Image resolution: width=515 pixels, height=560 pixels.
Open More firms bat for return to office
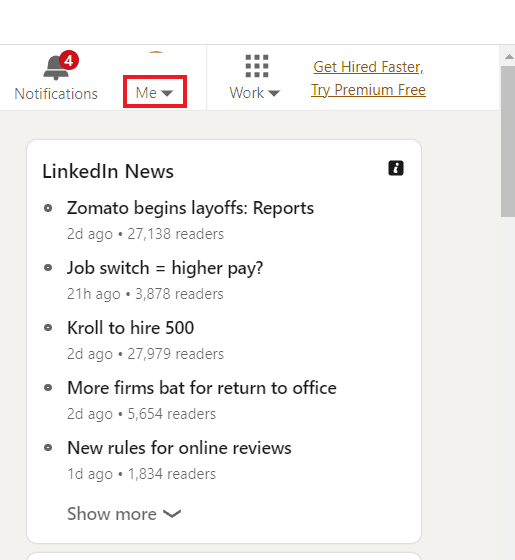(x=202, y=388)
